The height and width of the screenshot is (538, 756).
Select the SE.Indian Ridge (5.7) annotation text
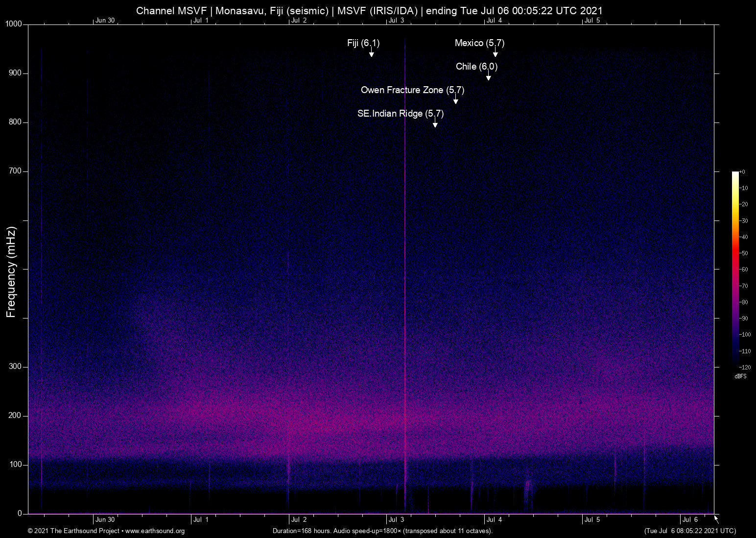tap(400, 114)
